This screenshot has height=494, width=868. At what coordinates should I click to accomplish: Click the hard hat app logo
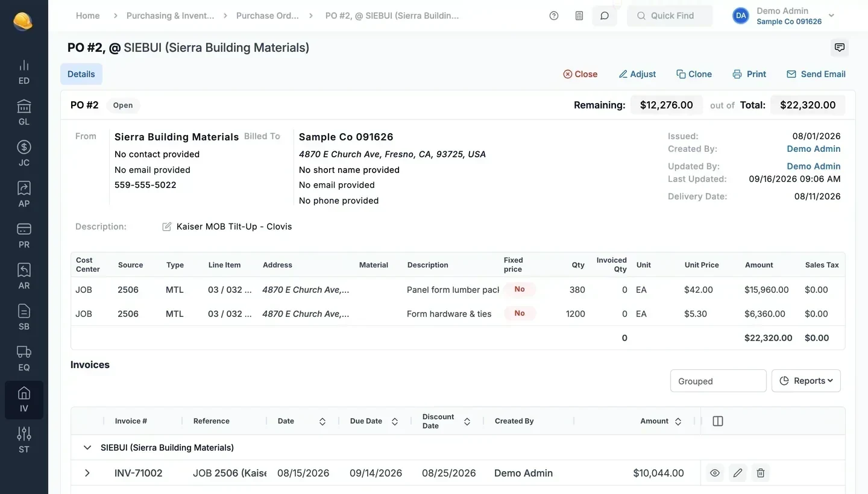[24, 21]
